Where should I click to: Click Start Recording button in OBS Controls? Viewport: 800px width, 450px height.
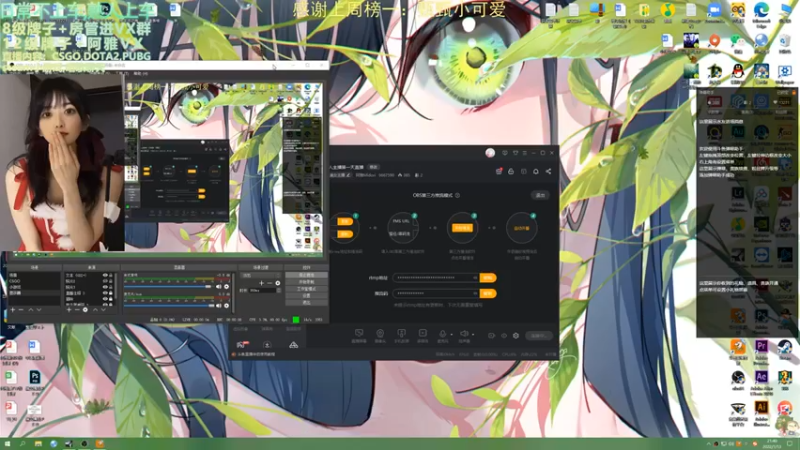pos(306,282)
